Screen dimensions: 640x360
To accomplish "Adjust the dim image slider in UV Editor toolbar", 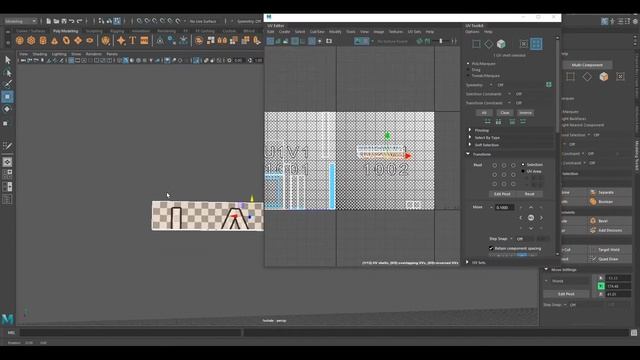I will point(440,41).
